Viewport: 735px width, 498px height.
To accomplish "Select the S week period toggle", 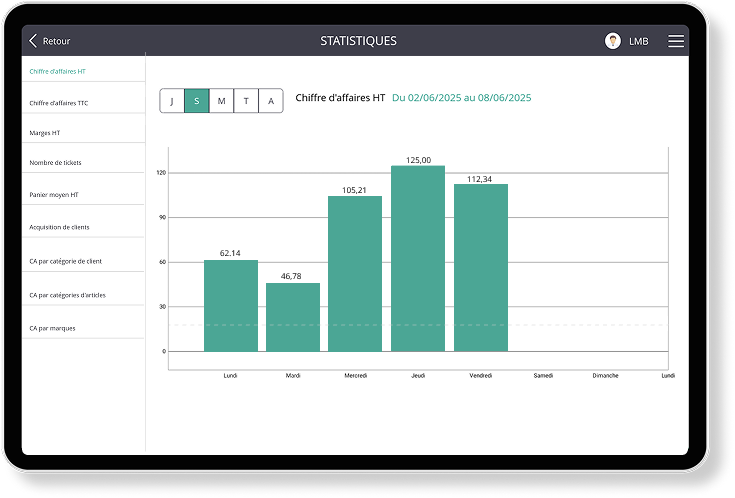I will click(x=197, y=101).
